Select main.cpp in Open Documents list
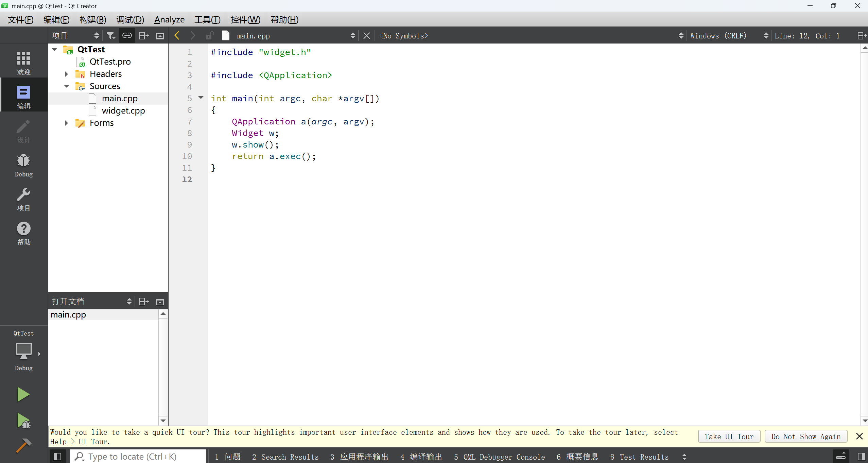Screen dimensions: 868x463 [x=103, y=315]
